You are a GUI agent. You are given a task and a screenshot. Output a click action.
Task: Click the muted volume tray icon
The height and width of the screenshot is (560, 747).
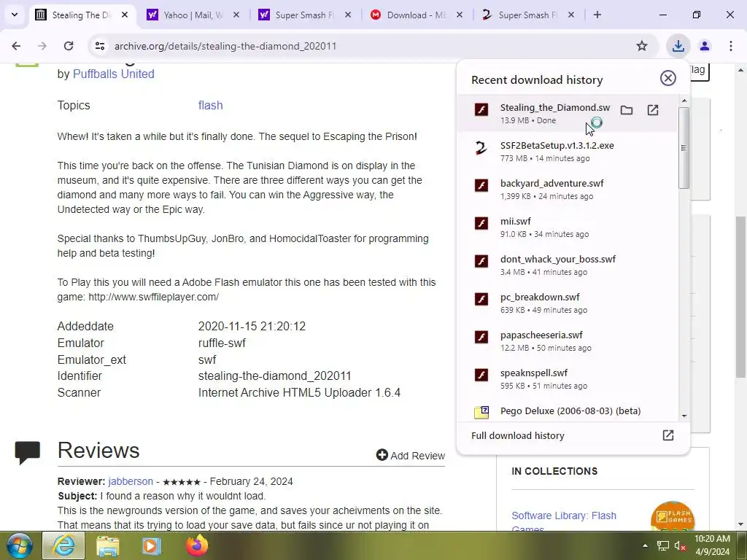point(680,545)
